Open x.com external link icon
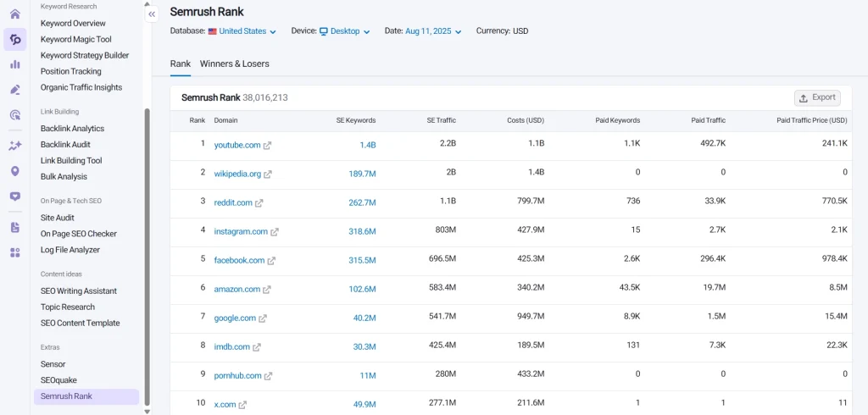Image resolution: width=868 pixels, height=415 pixels. pos(242,405)
